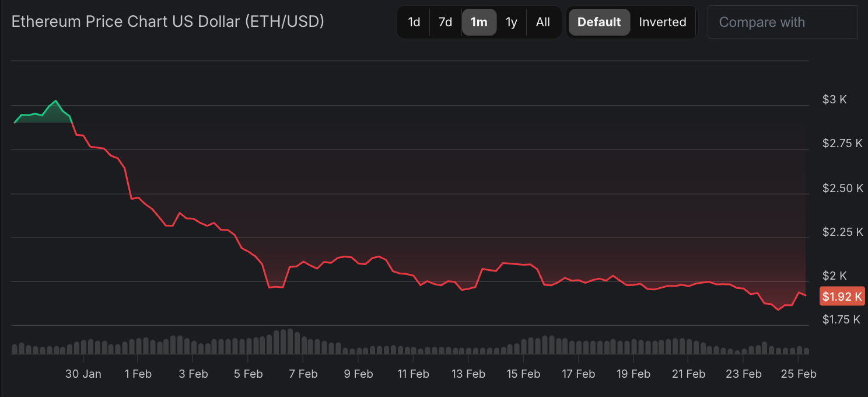Click the lowest dip near 24 Feb
The height and width of the screenshot is (397, 868).
click(x=778, y=309)
